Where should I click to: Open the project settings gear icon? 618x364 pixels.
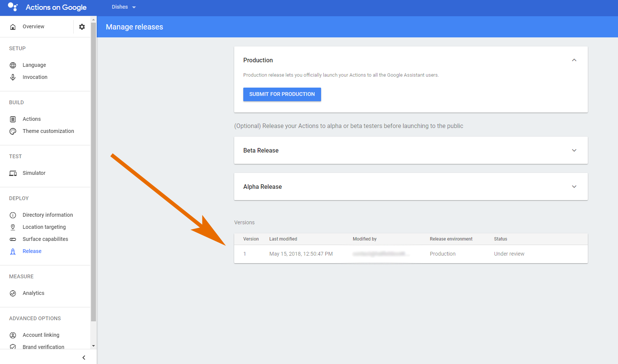[x=82, y=27]
